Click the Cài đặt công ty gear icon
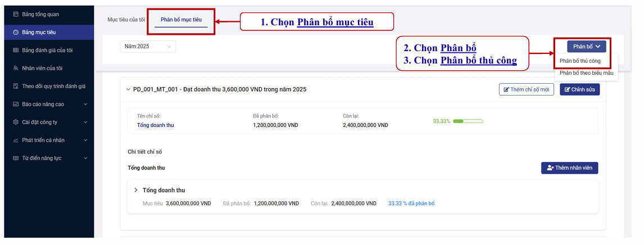Viewport: 644px width, 245px height. tap(16, 122)
